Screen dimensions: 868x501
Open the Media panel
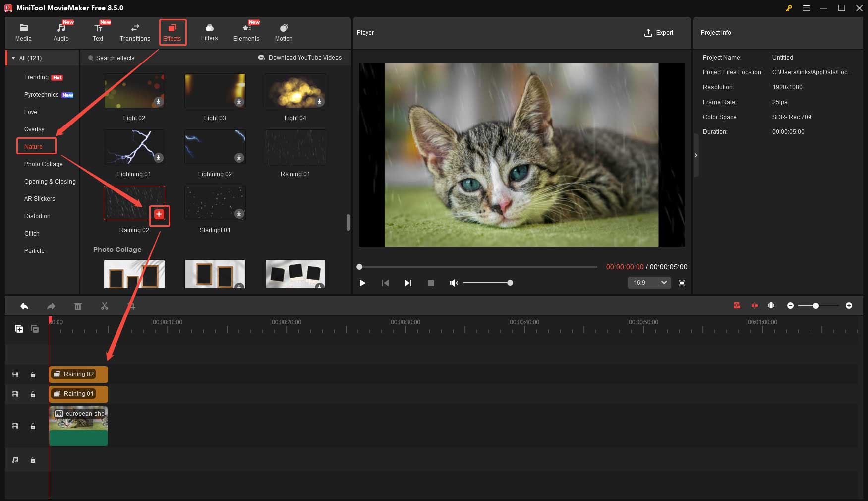[23, 32]
